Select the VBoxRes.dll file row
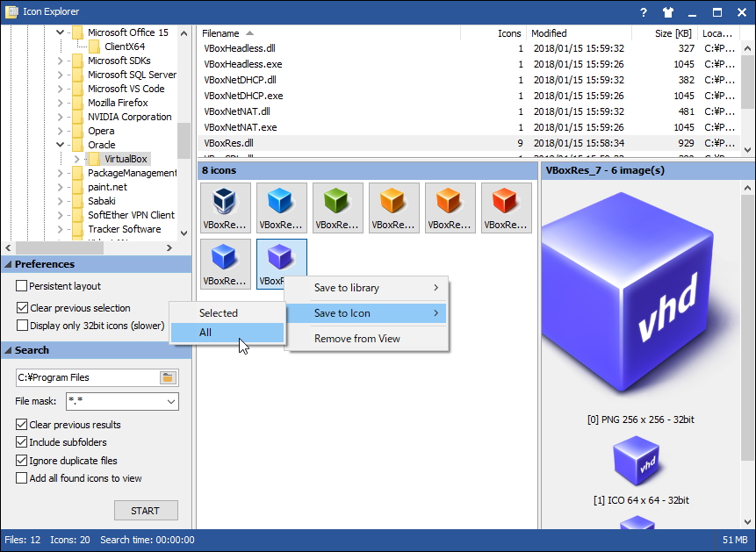This screenshot has width=756, height=552. tap(469, 143)
